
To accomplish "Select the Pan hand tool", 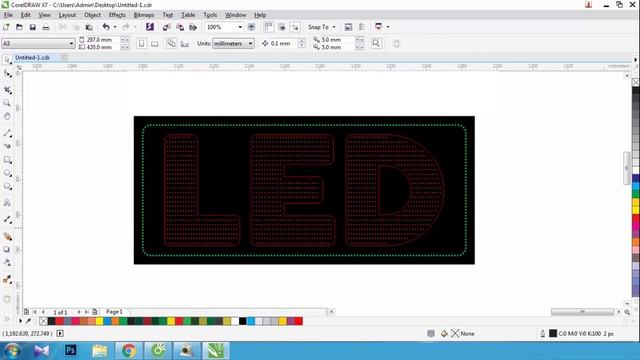I will tap(7, 116).
